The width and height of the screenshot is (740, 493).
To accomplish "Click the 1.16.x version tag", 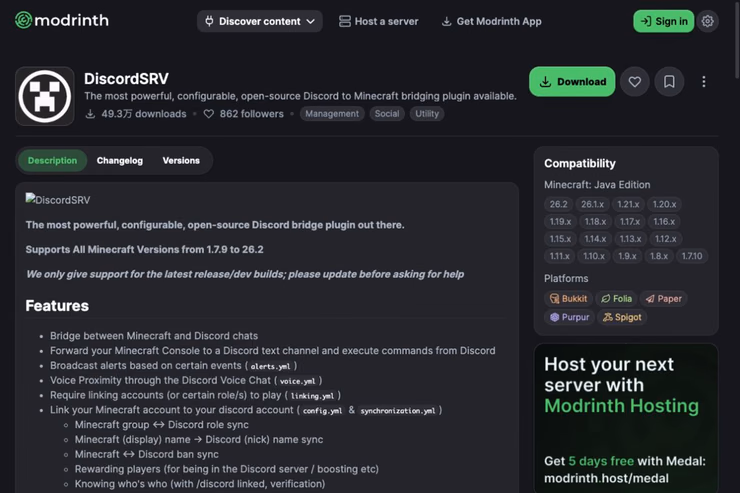I will coord(664,222).
